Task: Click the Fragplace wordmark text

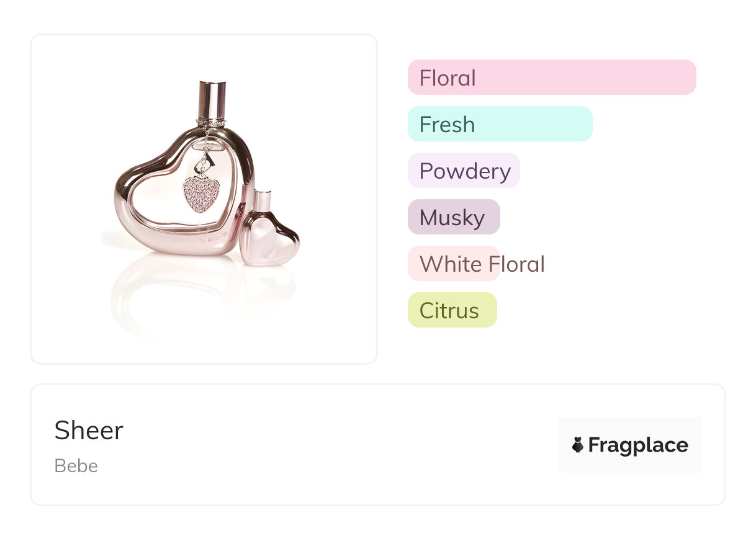Action: click(637, 445)
